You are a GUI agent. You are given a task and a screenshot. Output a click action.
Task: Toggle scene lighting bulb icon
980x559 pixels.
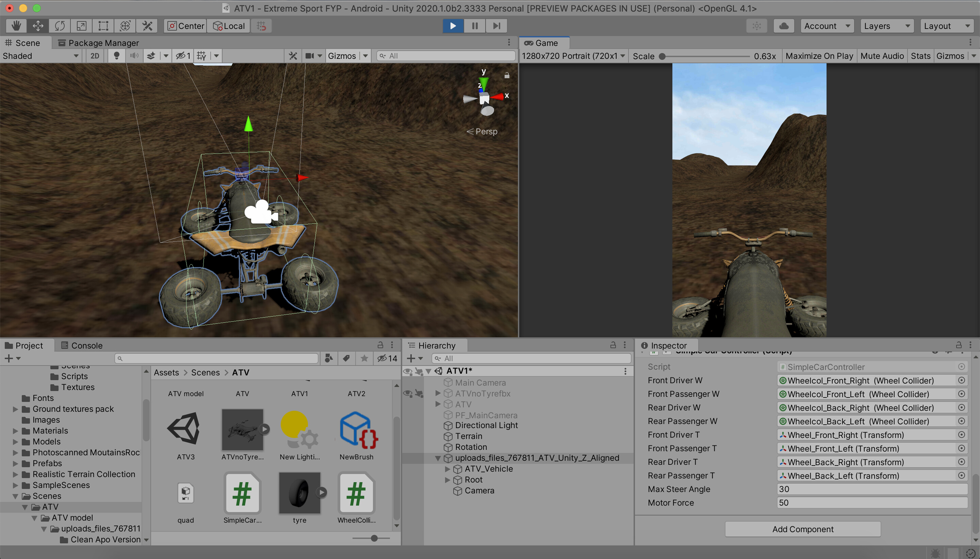click(116, 56)
